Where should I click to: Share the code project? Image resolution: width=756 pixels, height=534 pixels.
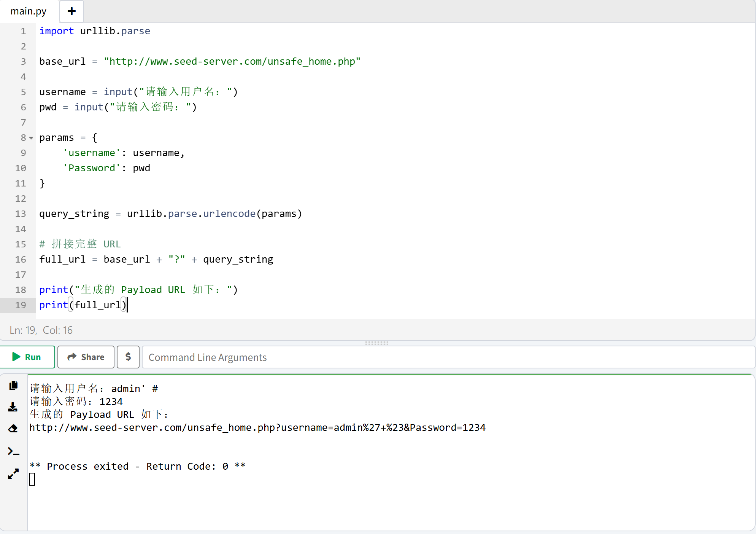(86, 357)
